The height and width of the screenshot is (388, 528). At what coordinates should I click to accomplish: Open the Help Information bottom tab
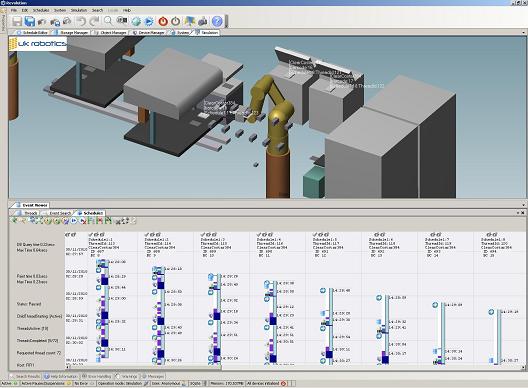(x=61, y=376)
